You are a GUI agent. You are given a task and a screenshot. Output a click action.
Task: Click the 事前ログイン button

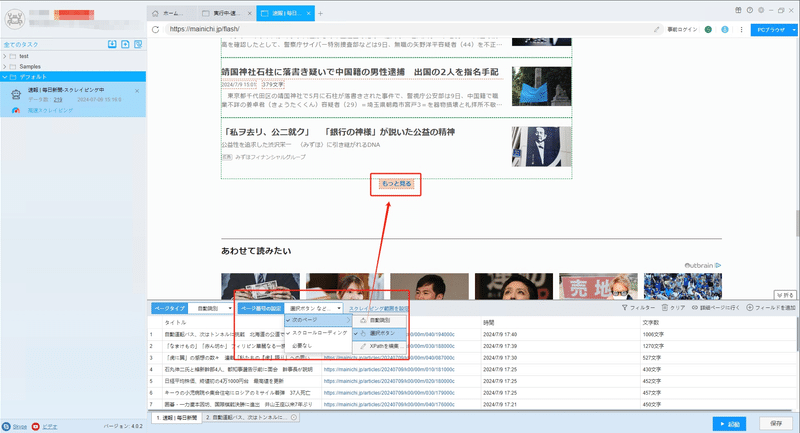[x=682, y=30]
